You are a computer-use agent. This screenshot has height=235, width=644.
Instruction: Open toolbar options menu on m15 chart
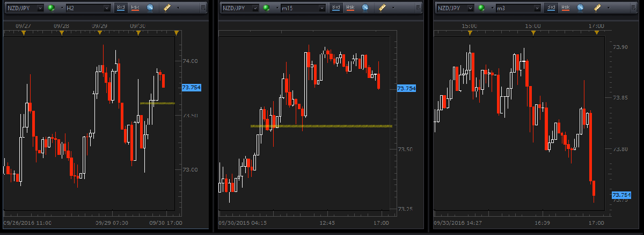pyautogui.click(x=417, y=8)
